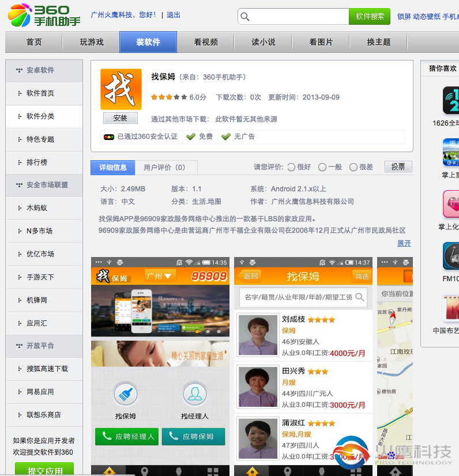Click the 软件搜索 green button

pos(370,16)
